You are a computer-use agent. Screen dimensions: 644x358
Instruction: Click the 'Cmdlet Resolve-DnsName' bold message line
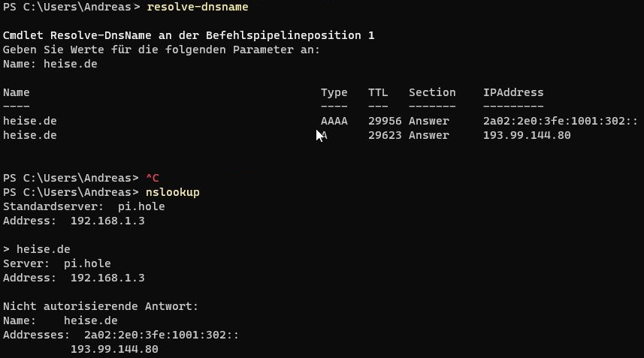coord(189,36)
